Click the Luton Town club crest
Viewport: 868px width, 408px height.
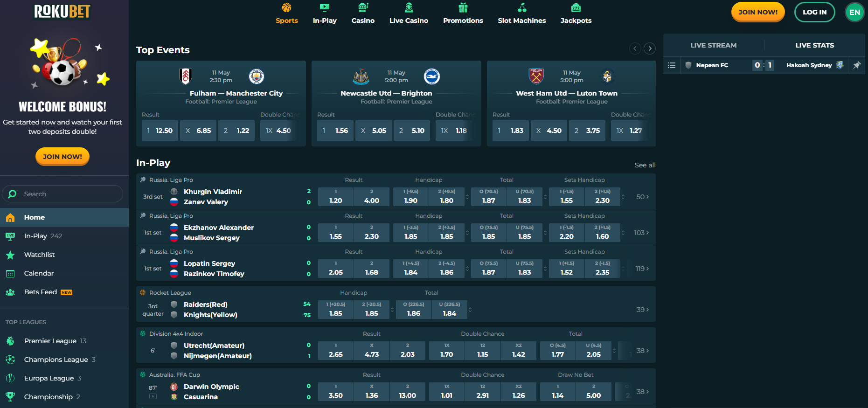(x=607, y=76)
